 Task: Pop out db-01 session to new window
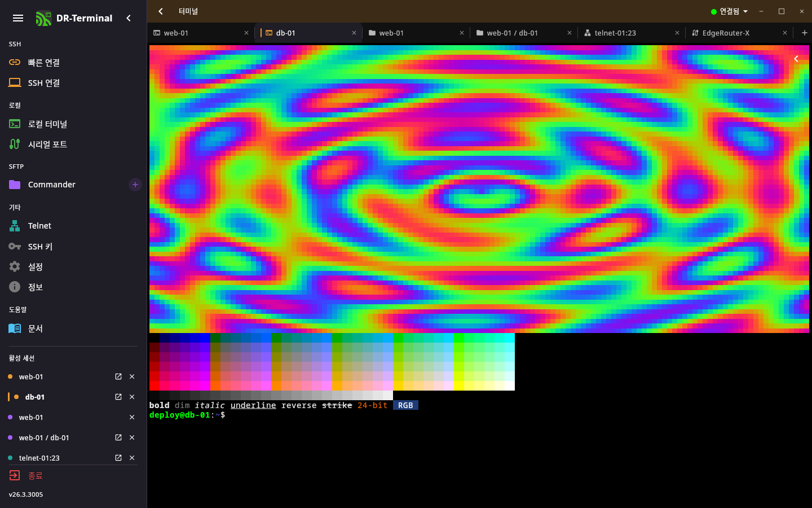point(118,397)
